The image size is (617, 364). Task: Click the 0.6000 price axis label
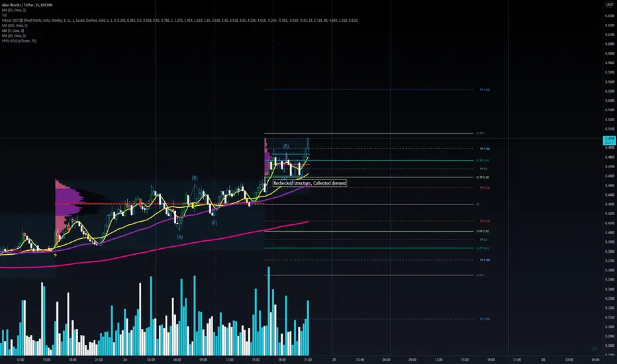coord(610,44)
